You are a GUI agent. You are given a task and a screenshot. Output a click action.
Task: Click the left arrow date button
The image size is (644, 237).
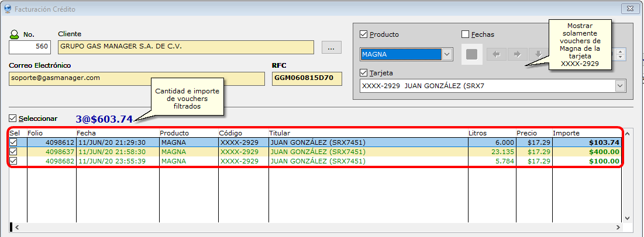pyautogui.click(x=496, y=54)
